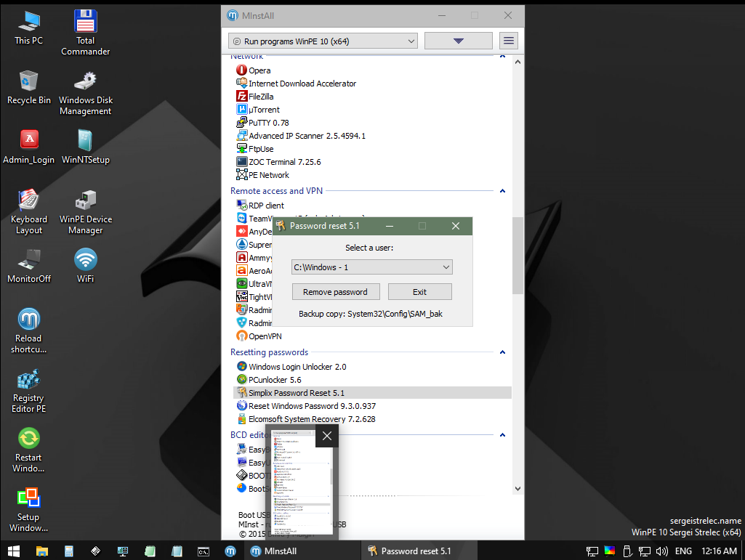The width and height of the screenshot is (745, 560).
Task: Click the MonitorOff desktop icon
Action: (x=29, y=266)
